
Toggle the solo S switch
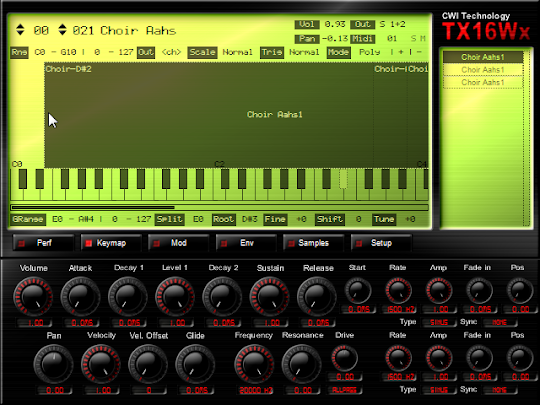tap(414, 38)
